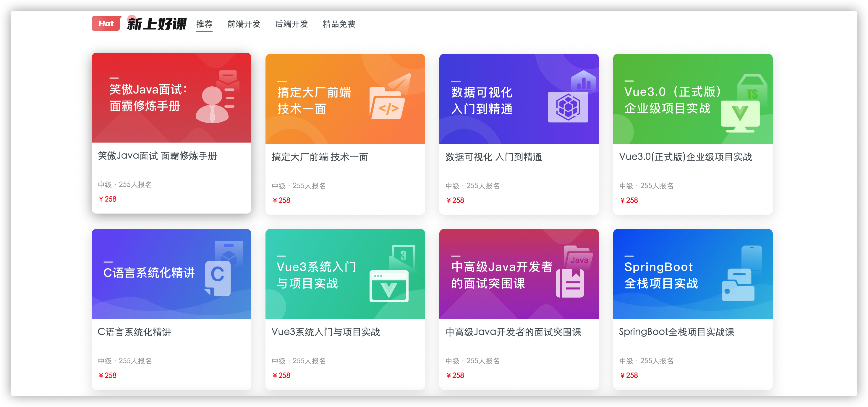Select the 推荐 tab
This screenshot has height=407, width=868.
tap(204, 24)
